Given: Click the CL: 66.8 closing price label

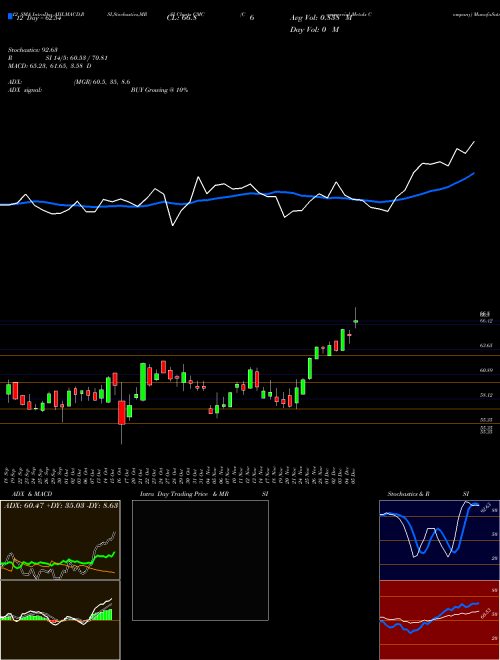Looking at the screenshot, I should point(181,18).
